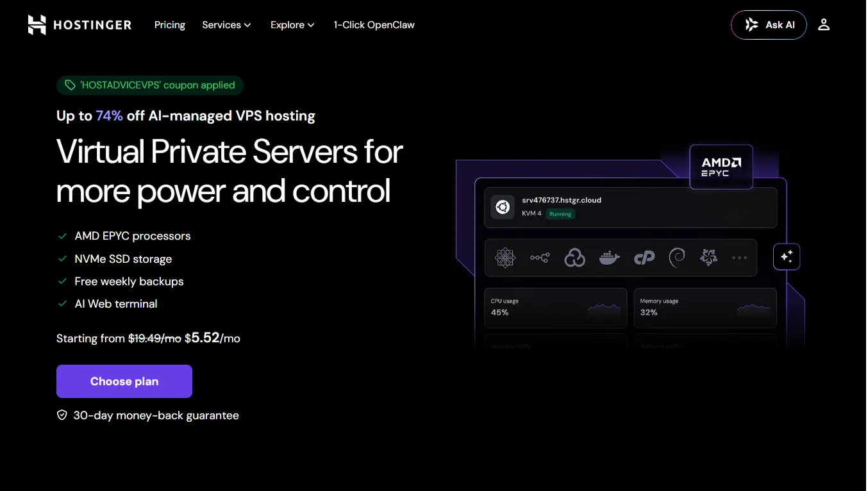The height and width of the screenshot is (491, 868).
Task: Click the $5.52/mo price text
Action: click(x=212, y=338)
